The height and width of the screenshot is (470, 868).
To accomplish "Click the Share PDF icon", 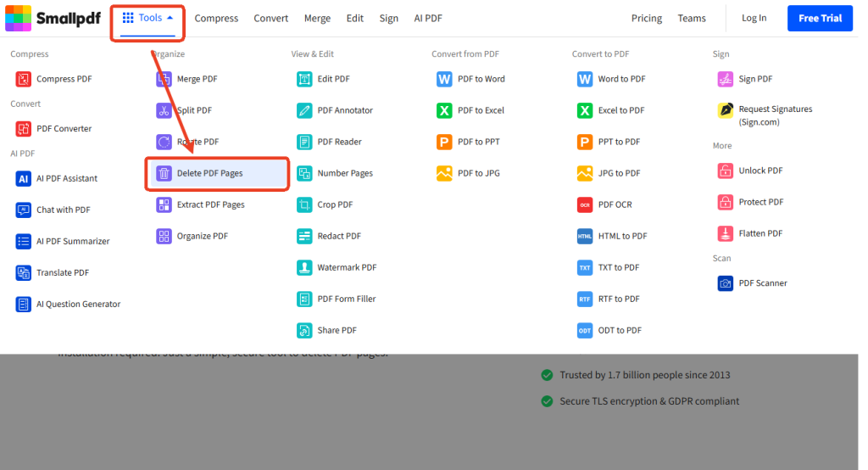I will click(x=304, y=330).
